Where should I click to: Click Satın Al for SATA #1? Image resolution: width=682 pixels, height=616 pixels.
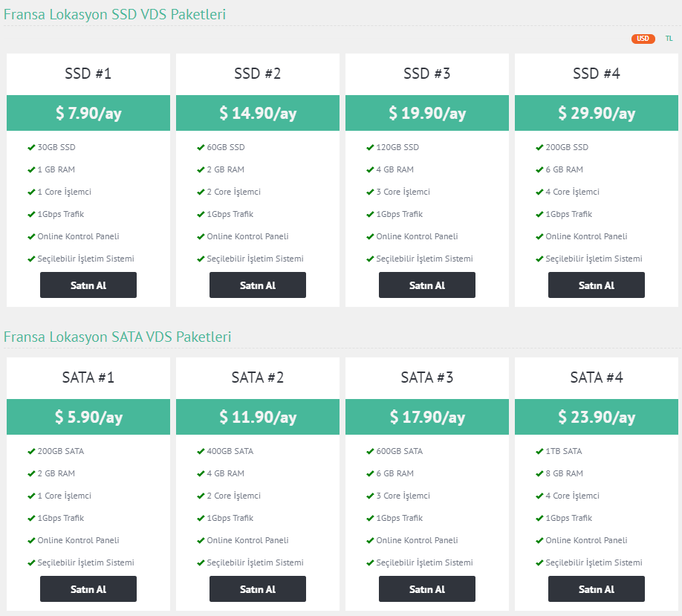pos(88,589)
